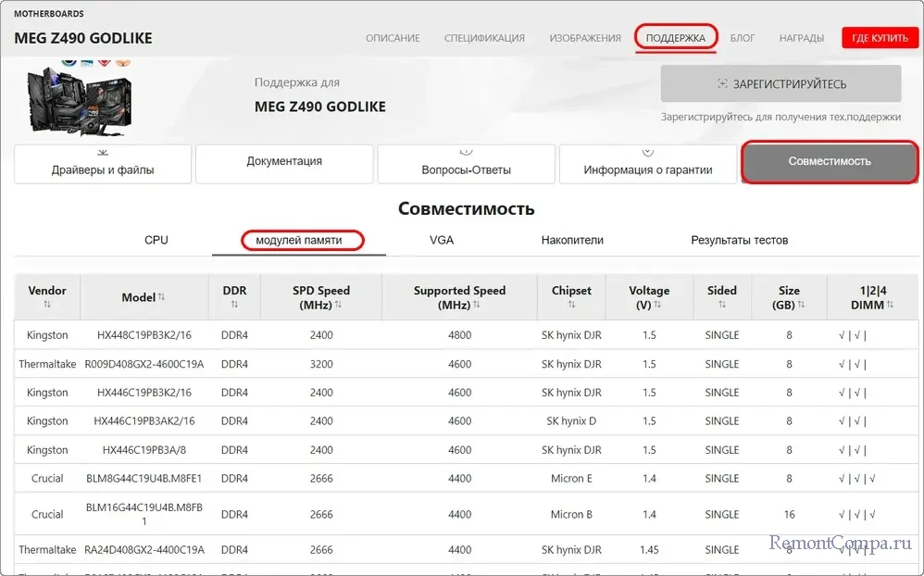The width and height of the screenshot is (924, 576).
Task: Open the Спецификация navigation tab
Action: 484,38
